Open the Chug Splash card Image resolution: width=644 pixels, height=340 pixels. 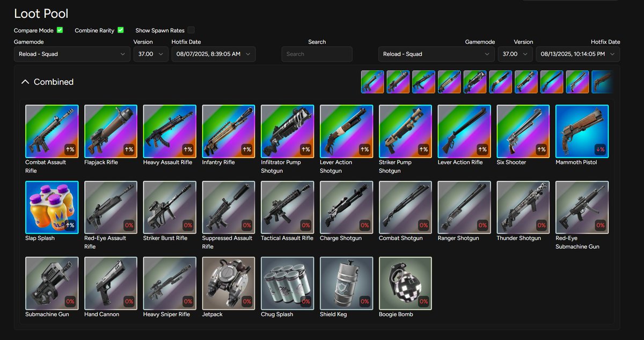(x=288, y=283)
